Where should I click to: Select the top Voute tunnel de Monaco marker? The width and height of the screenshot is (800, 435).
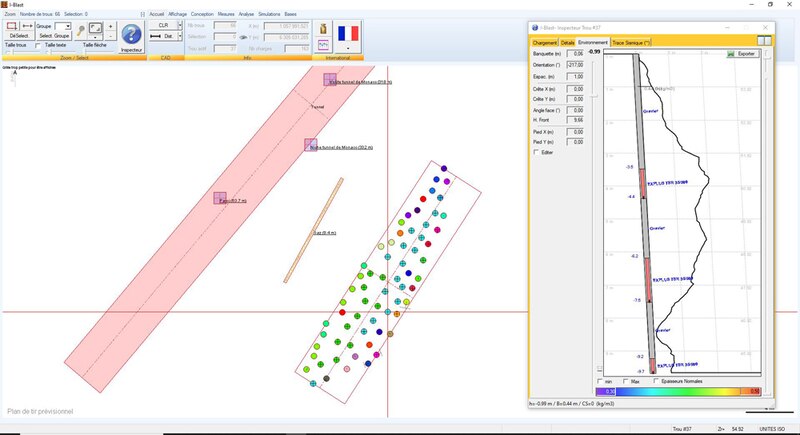[x=330, y=80]
